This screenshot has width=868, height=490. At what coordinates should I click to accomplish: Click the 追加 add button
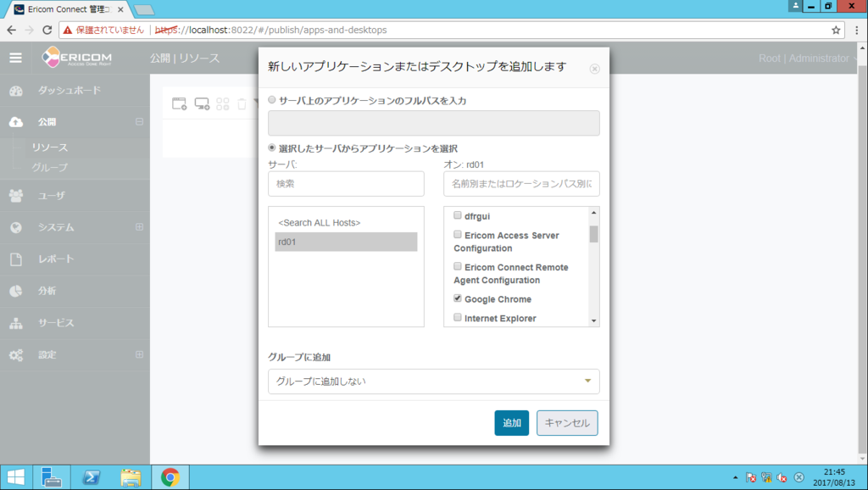(x=511, y=423)
